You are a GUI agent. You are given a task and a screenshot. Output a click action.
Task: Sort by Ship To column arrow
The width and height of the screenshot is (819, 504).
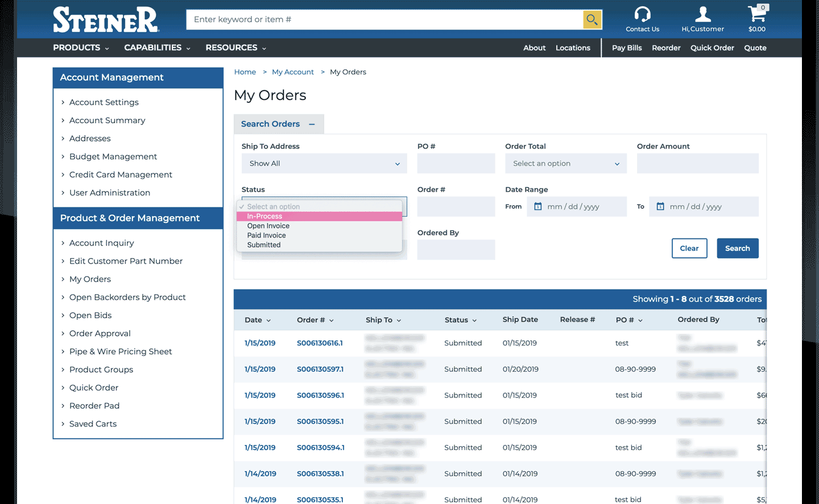pos(399,320)
